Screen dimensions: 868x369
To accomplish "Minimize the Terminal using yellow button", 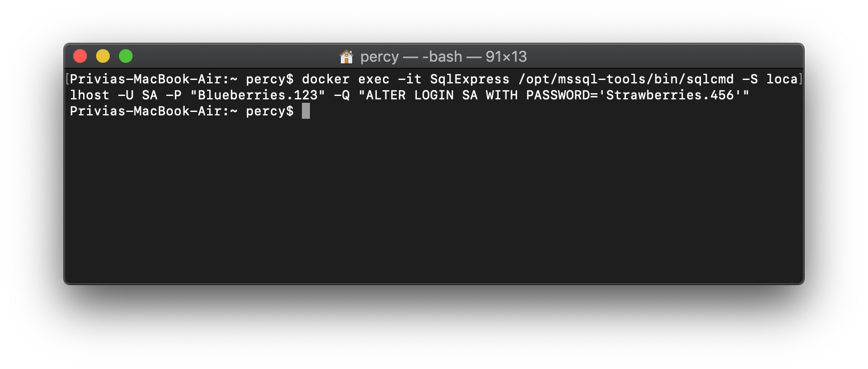I will pos(103,56).
